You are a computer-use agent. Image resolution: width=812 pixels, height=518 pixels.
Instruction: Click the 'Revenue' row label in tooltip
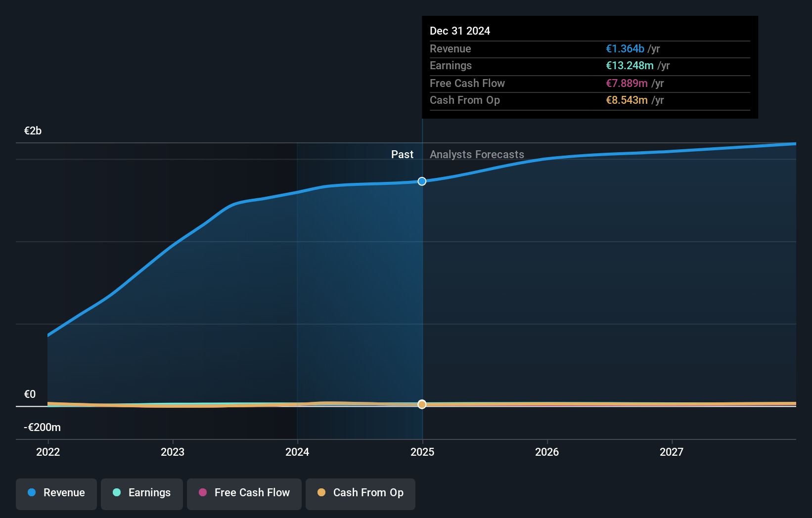point(450,48)
